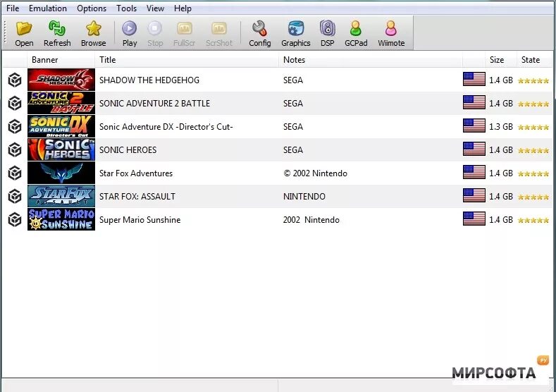556x392 pixels.
Task: Click the FullScr toolbar icon
Action: tap(185, 29)
